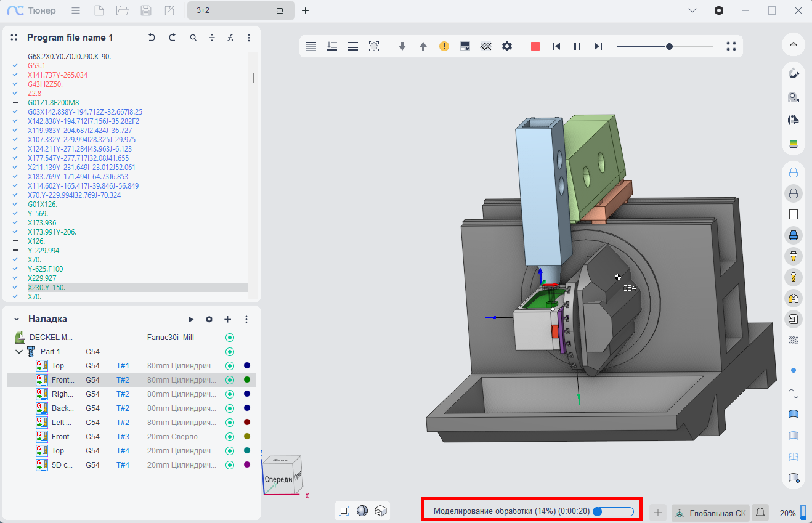This screenshot has height=523, width=812.
Task: Collapse the Part 1 tree node
Action: tap(18, 352)
